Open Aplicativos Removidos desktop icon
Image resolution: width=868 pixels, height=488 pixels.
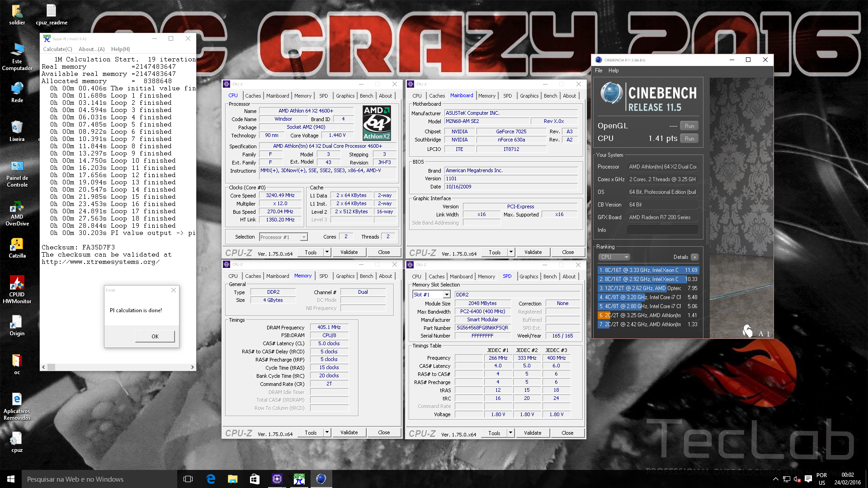point(17,406)
